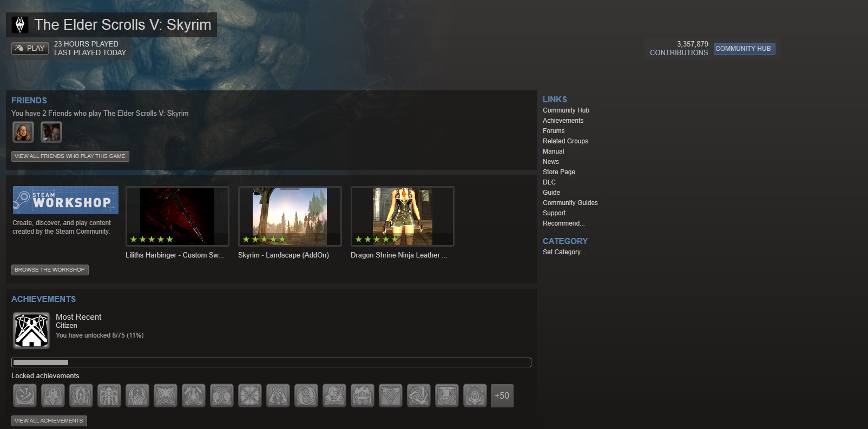
Task: Select the crossed-tools locked achievement icon
Action: tap(194, 395)
